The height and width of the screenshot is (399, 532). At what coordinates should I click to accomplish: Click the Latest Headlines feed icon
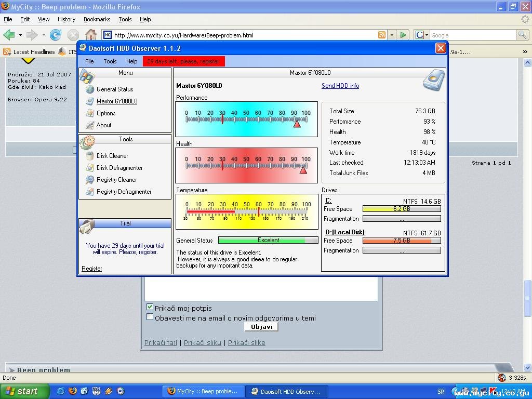click(x=7, y=51)
